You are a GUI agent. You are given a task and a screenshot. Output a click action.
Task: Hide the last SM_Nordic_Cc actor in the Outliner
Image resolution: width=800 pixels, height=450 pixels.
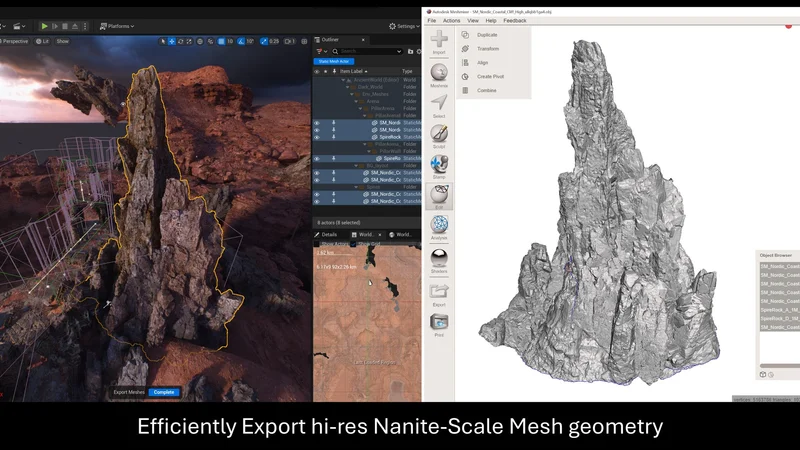317,202
